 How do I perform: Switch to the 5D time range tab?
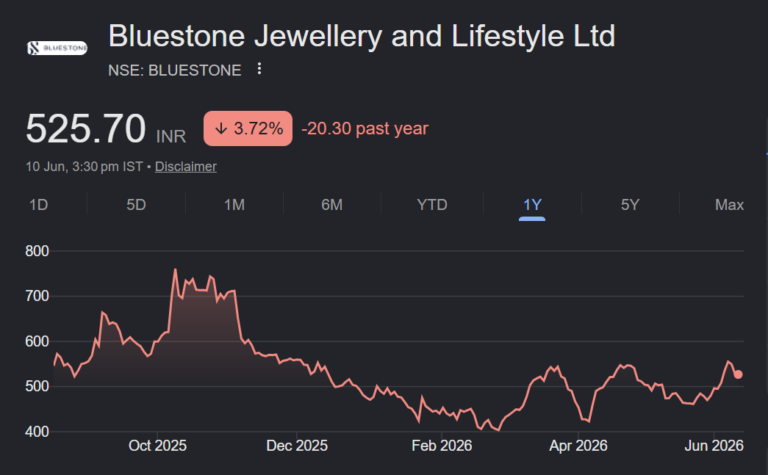click(136, 205)
